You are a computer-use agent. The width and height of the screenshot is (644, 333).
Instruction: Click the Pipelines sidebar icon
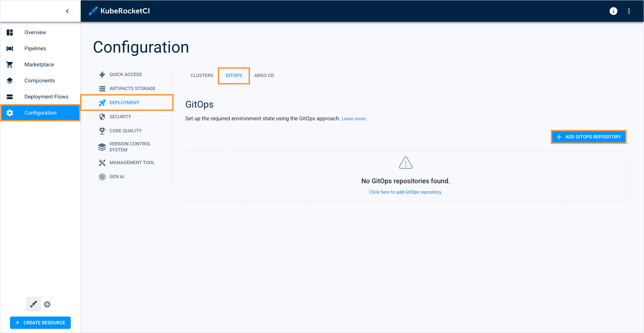pyautogui.click(x=9, y=48)
